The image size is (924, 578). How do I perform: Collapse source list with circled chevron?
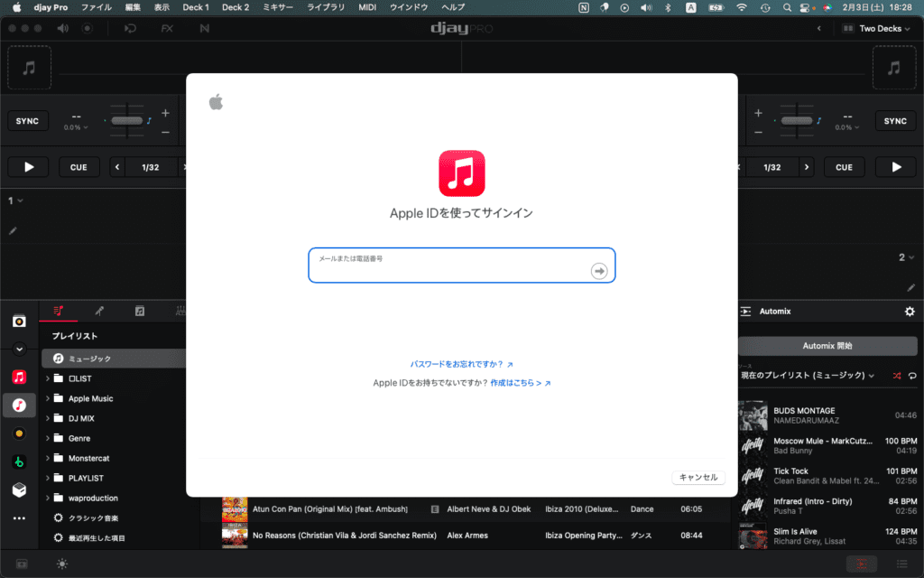coord(19,350)
